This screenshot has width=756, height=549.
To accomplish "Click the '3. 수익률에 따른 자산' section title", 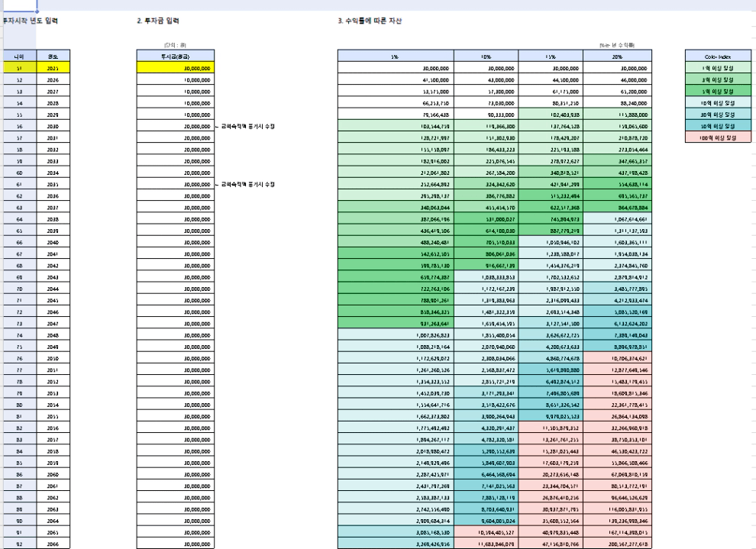I will pos(370,21).
